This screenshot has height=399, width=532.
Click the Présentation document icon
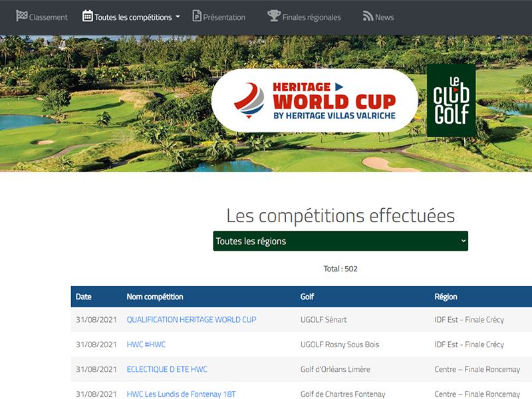197,16
